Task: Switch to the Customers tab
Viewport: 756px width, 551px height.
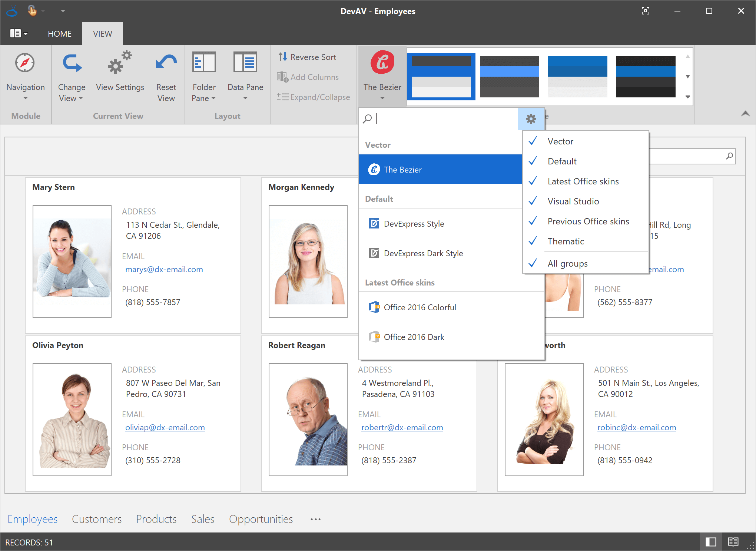Action: 96,518
